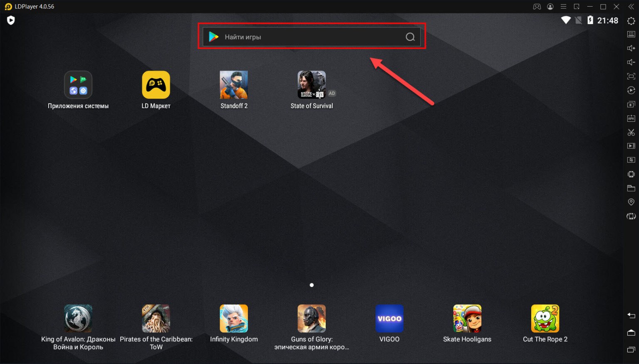Screen dimensions: 639x364
Task: Open LDPlayer settings gear in sidebar
Action: pos(631,20)
